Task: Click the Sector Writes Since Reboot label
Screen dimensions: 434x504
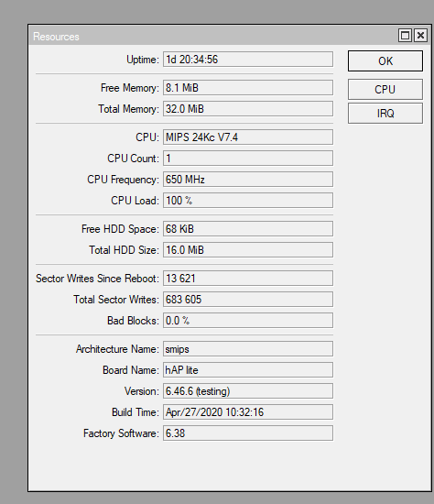Action: click(97, 279)
